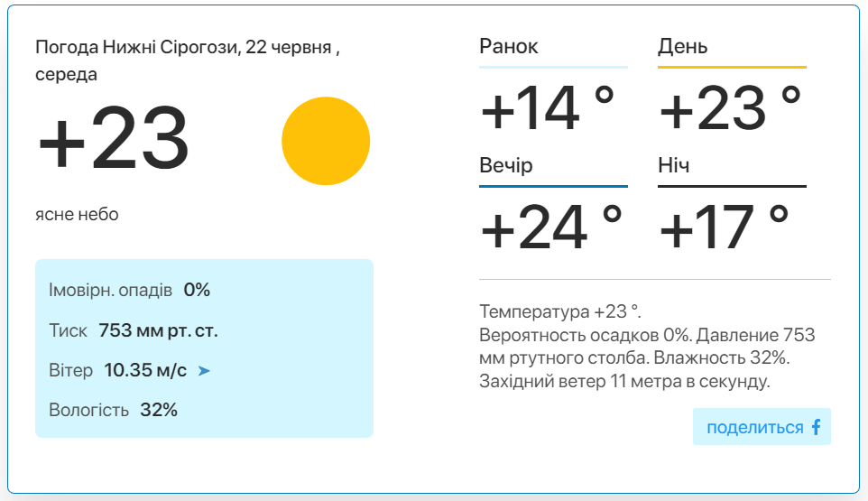Click the Вологість 32% row
Viewport: 868px width, 501px height.
[x=113, y=410]
